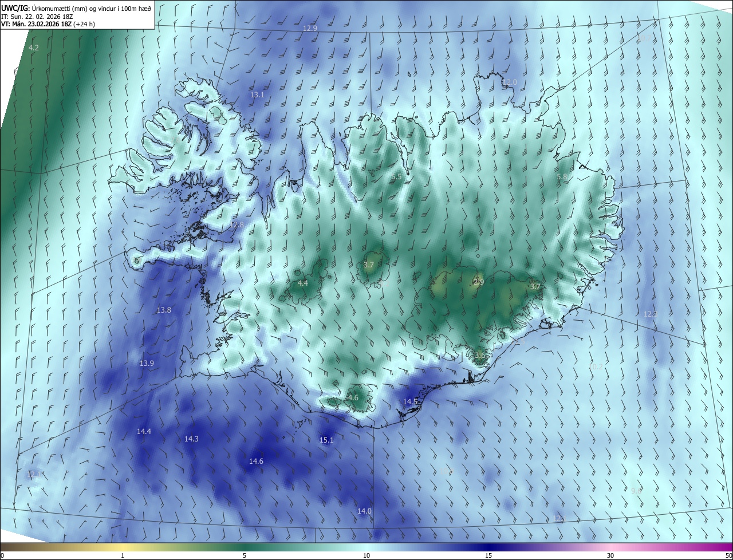The height and width of the screenshot is (560, 733).
Task: Click the 14.3 value label
Action: [191, 439]
